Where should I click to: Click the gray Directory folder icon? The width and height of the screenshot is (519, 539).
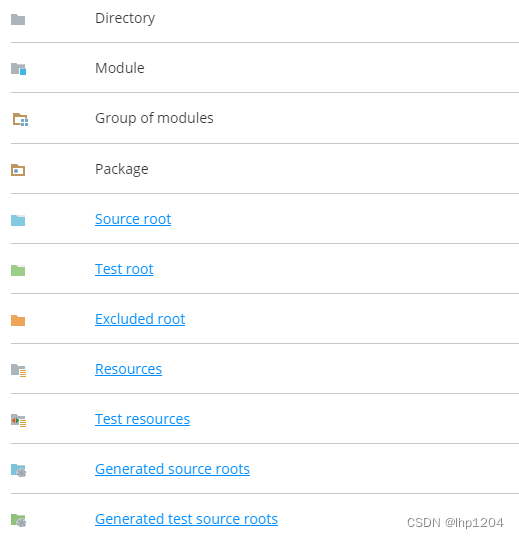coord(18,20)
